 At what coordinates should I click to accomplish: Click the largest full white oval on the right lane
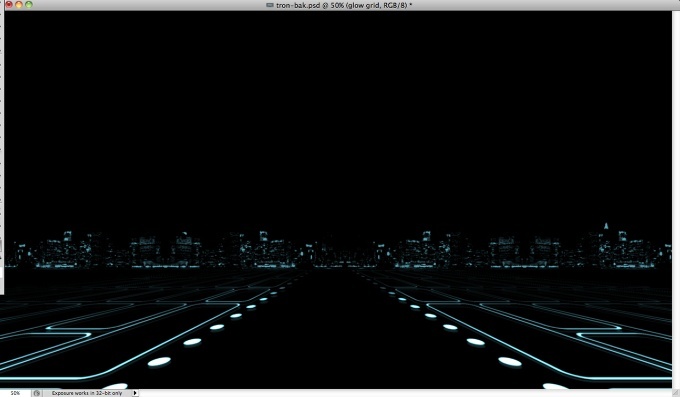[x=510, y=361]
